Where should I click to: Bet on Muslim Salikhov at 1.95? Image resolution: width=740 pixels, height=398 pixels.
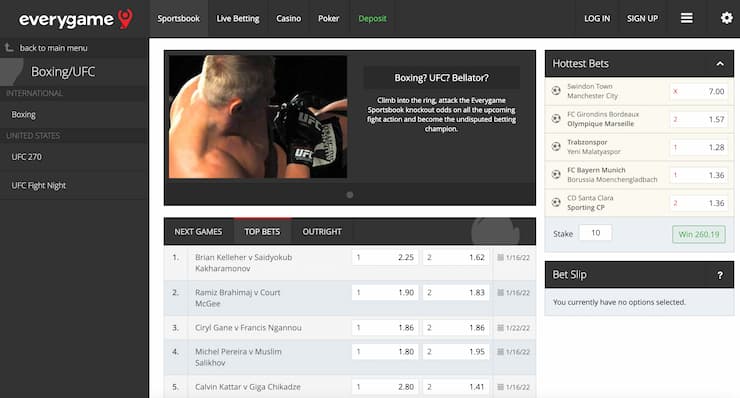[456, 352]
